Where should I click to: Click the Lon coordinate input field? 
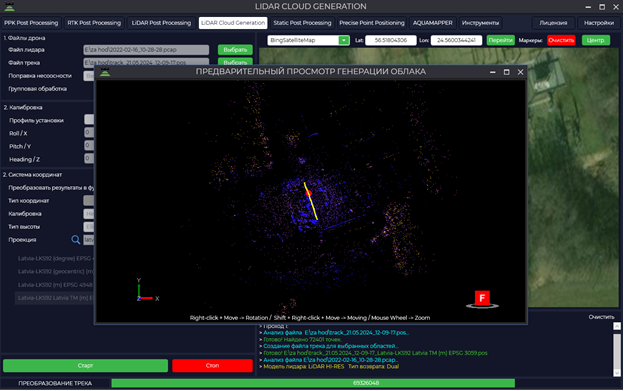456,40
